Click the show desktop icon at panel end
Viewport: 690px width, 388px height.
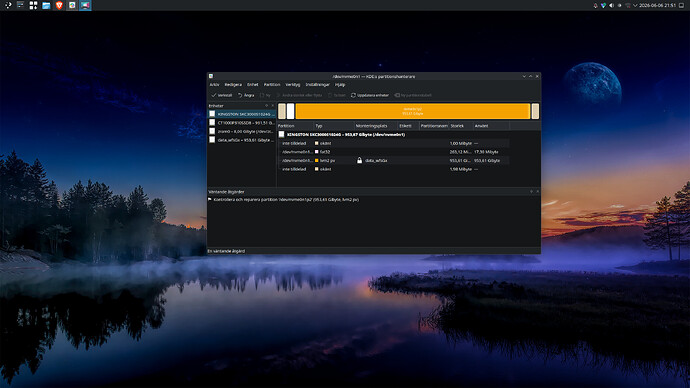pyautogui.click(x=682, y=5)
